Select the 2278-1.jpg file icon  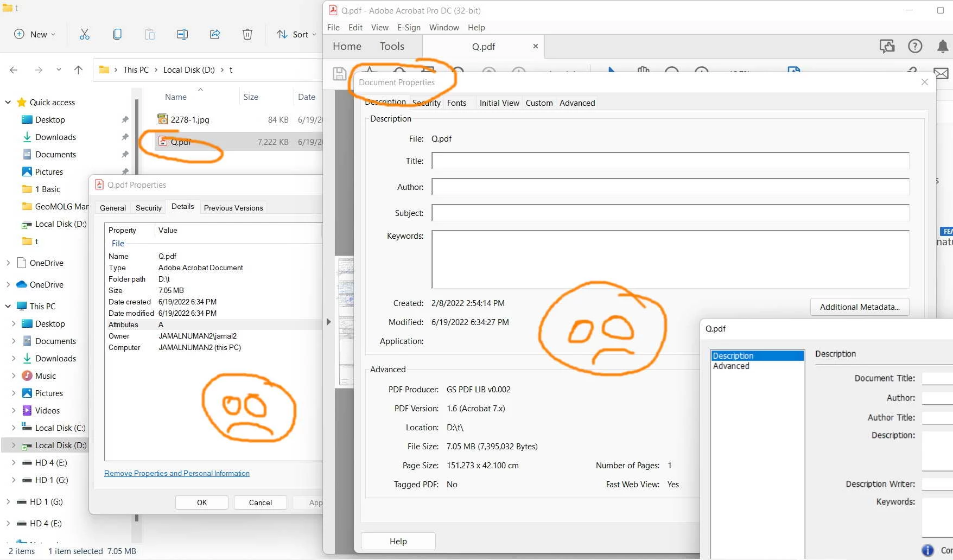click(x=162, y=119)
